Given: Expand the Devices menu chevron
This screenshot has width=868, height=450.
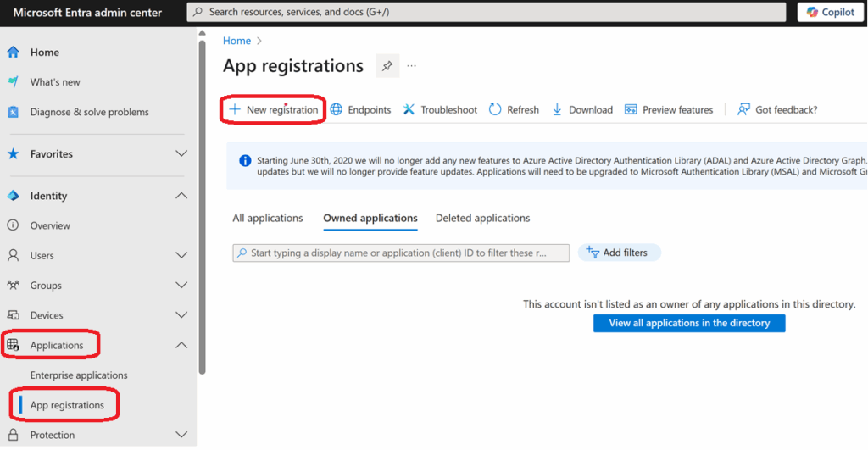Looking at the screenshot, I should pos(181,315).
